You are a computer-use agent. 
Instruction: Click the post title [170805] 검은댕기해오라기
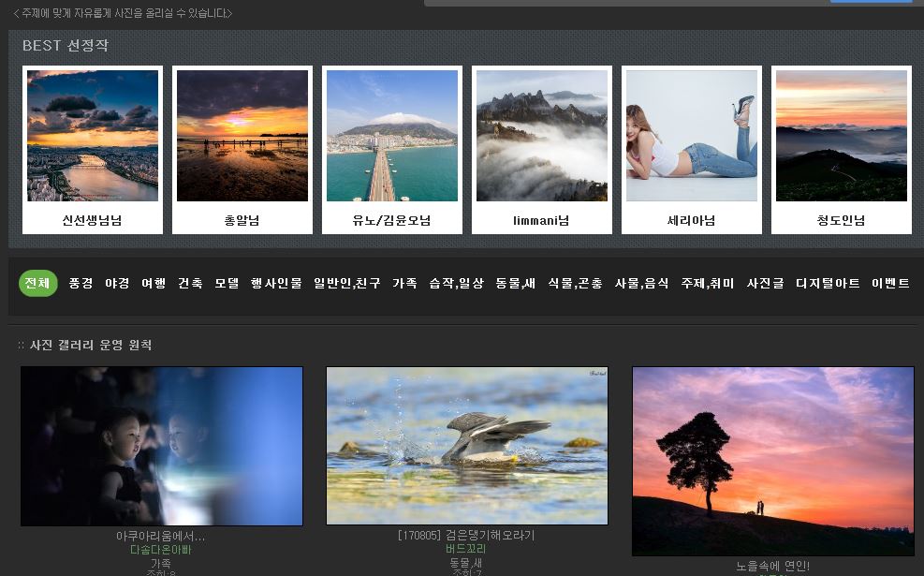pyautogui.click(x=466, y=535)
